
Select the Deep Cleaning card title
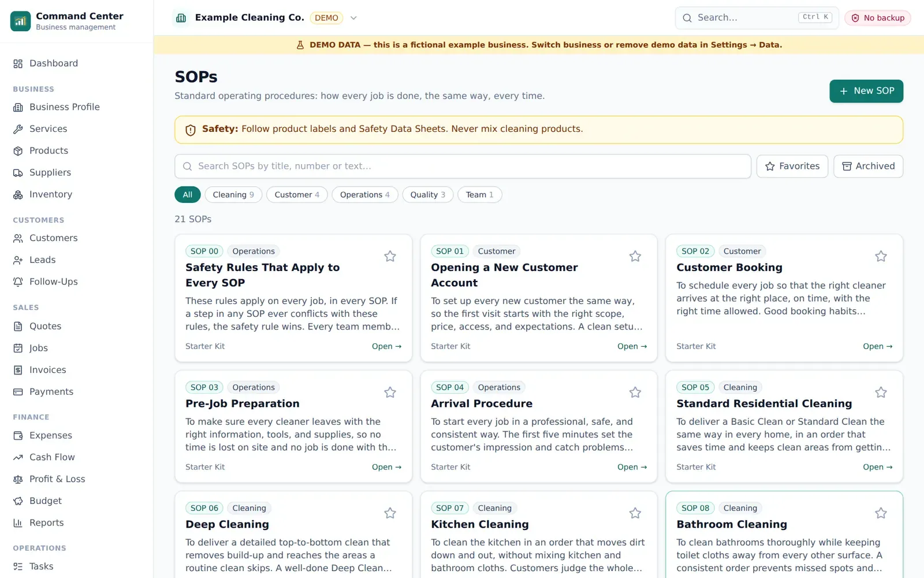coord(227,524)
